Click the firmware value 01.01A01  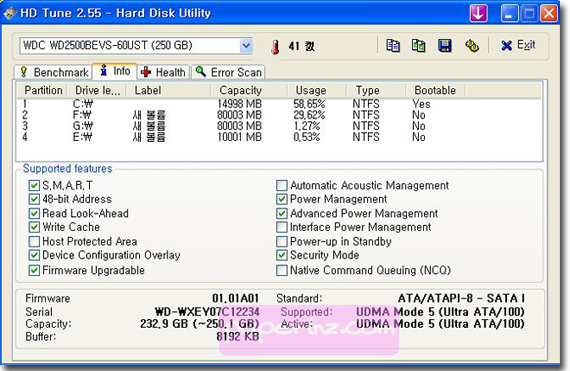point(236,298)
